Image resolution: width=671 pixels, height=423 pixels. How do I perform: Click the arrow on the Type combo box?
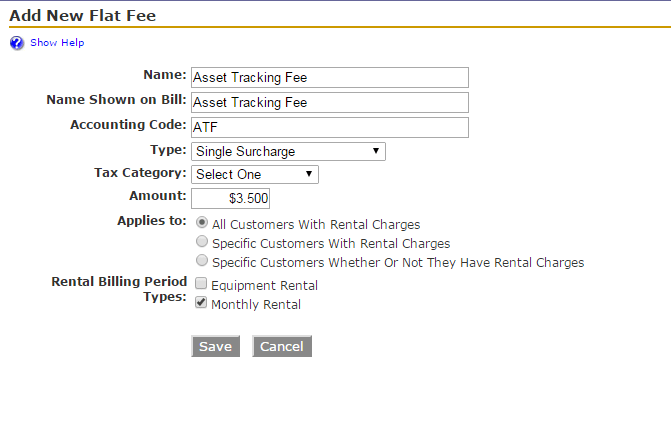(376, 151)
